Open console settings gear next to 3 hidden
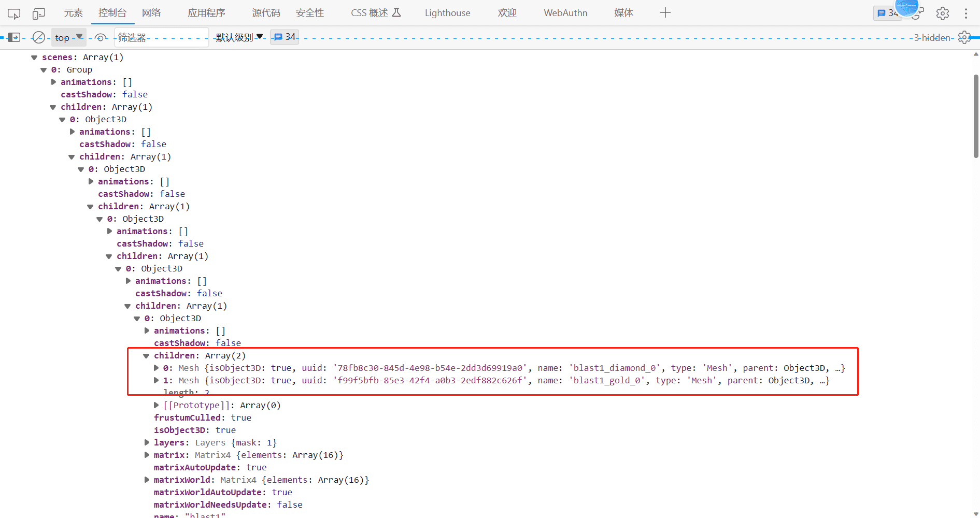The width and height of the screenshot is (980, 518). click(964, 37)
